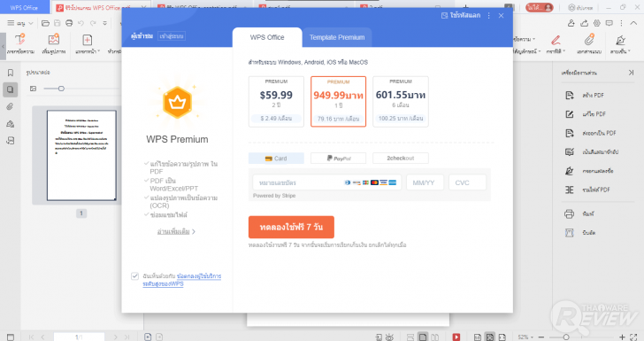
Task: Select the 949.99 baht one-year plan
Action: [339, 101]
